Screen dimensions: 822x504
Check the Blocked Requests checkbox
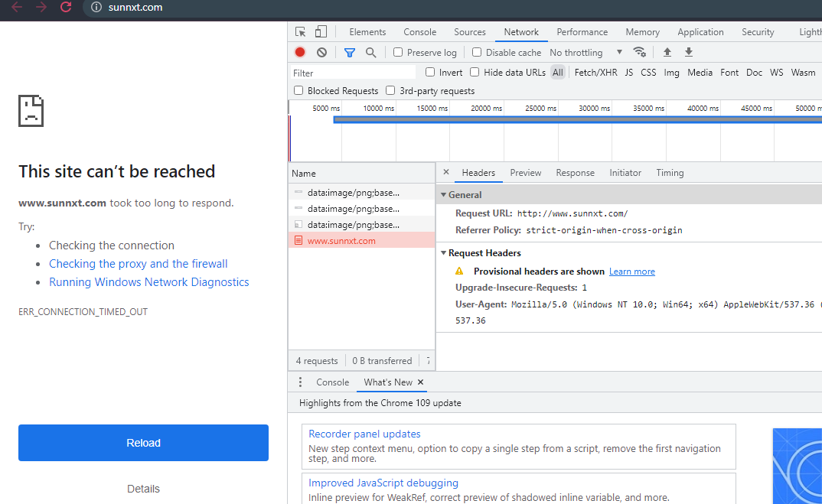298,90
